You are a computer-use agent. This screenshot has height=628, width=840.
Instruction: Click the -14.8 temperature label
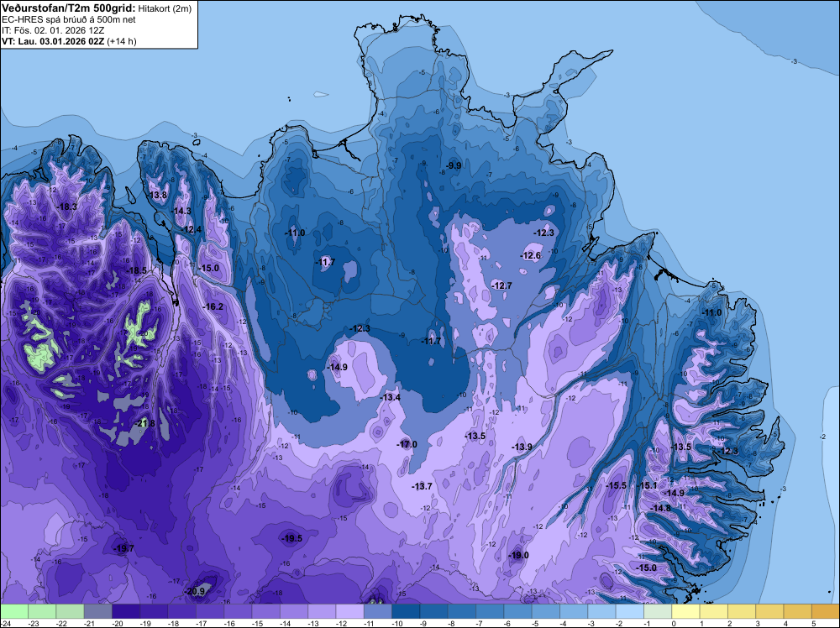[x=660, y=508]
